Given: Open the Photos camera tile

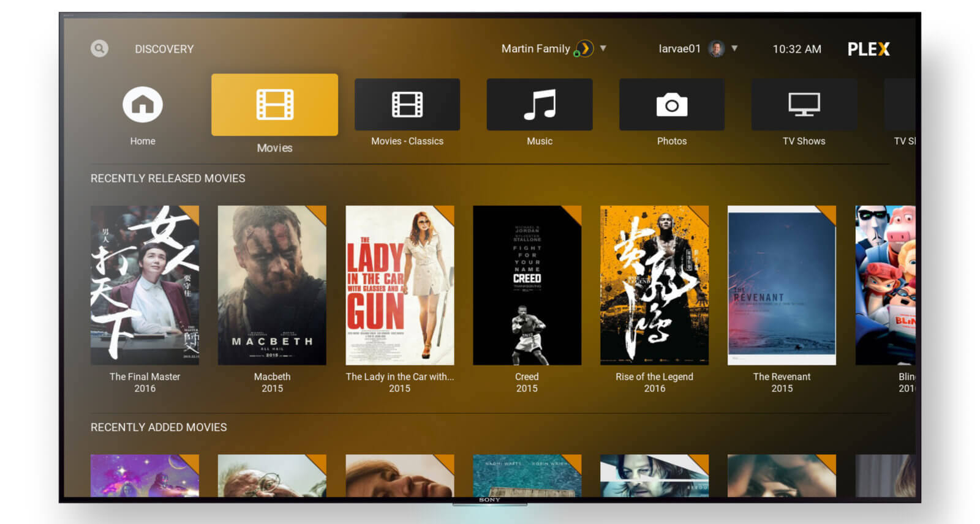Looking at the screenshot, I should [x=671, y=105].
